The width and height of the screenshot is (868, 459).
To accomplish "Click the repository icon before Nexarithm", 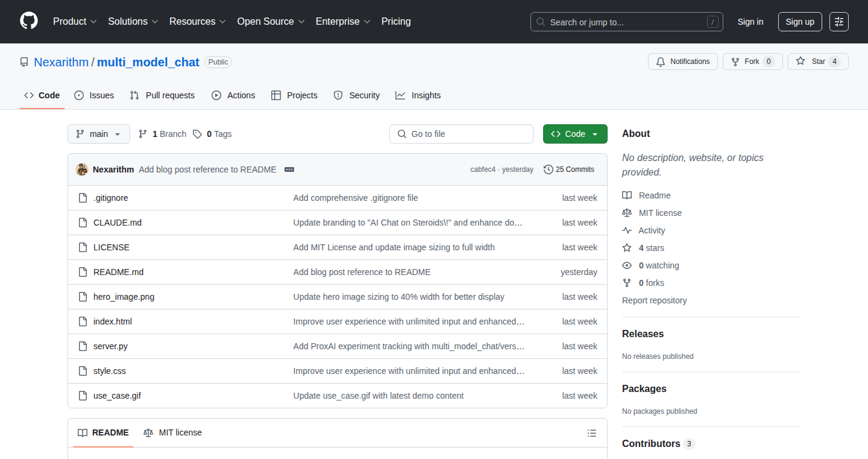I will pos(24,62).
